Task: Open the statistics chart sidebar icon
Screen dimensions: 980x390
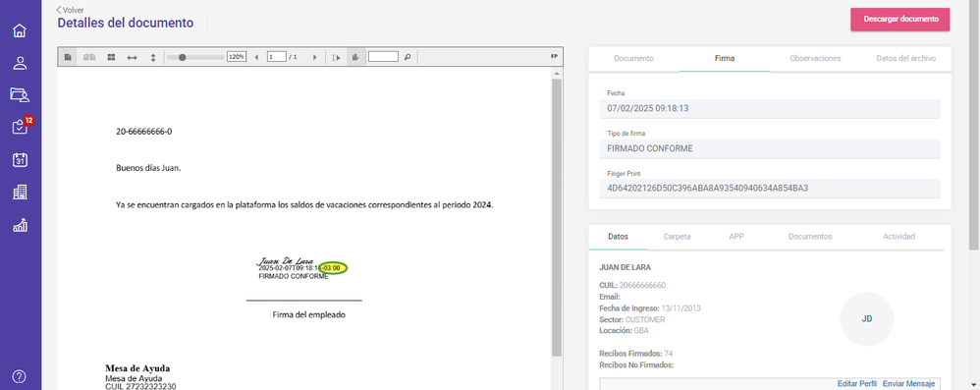Action: 20,225
